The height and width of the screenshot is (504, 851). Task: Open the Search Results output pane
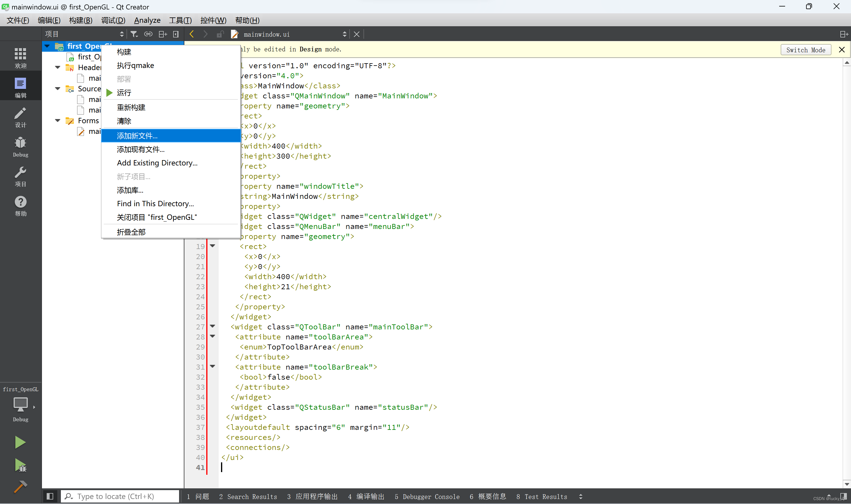pos(248,497)
